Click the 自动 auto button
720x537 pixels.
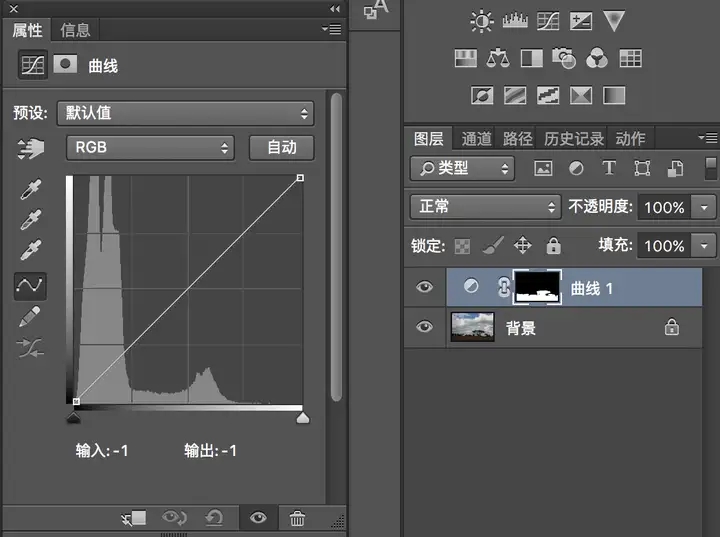[x=282, y=147]
